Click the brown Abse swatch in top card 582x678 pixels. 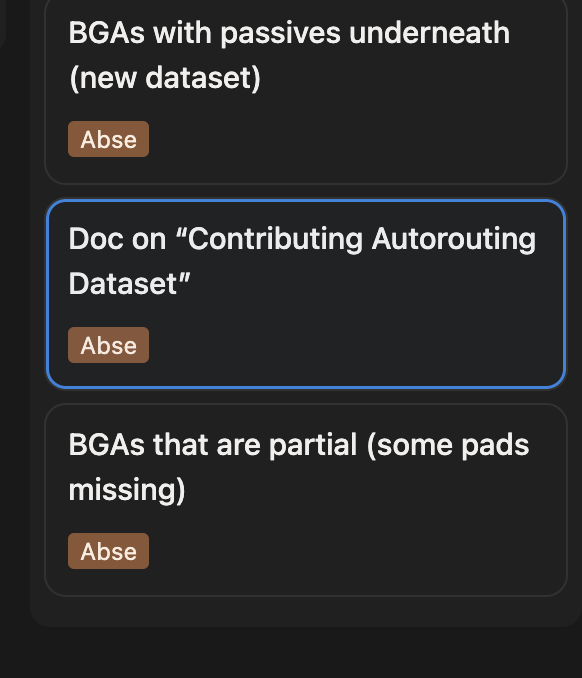tap(109, 139)
